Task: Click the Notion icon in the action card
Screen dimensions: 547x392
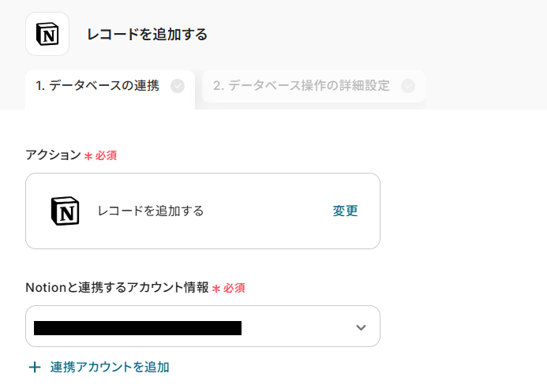Action: pyautogui.click(x=66, y=211)
